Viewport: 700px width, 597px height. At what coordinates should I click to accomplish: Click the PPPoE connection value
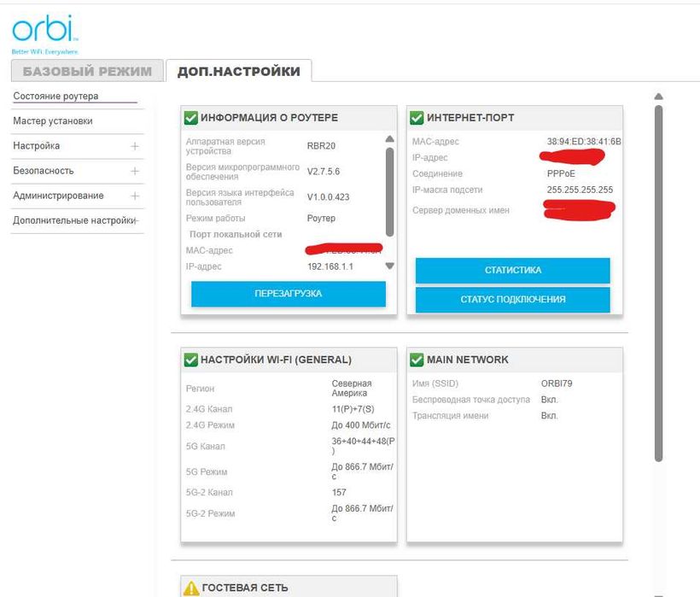pyautogui.click(x=561, y=173)
